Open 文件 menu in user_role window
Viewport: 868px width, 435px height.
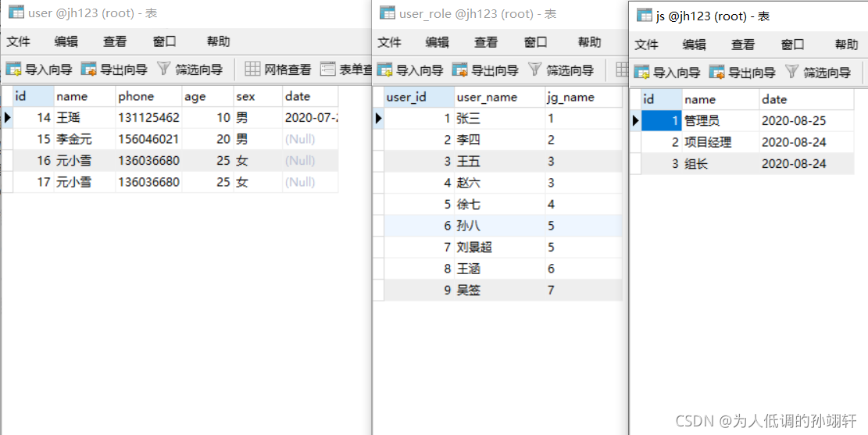click(x=389, y=42)
